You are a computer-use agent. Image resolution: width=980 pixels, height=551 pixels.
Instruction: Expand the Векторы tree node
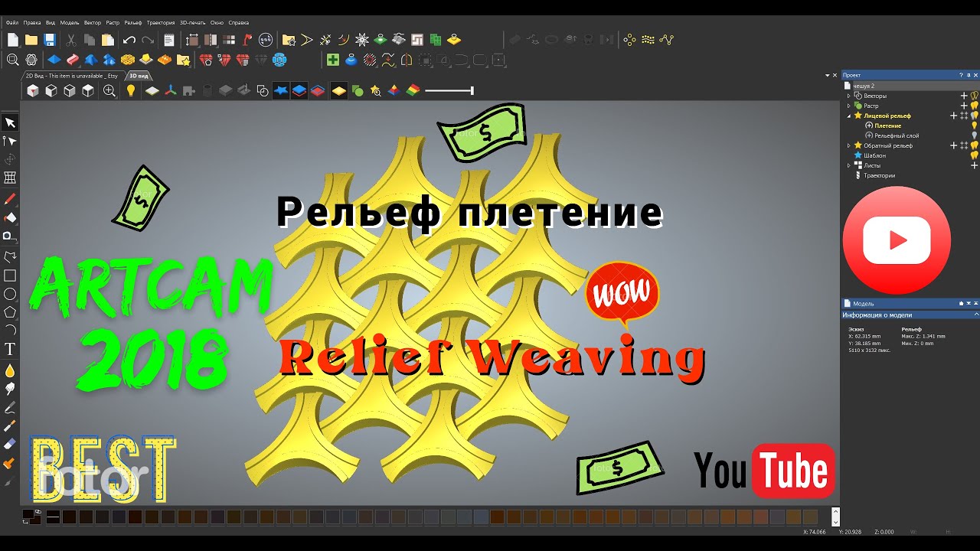(848, 96)
